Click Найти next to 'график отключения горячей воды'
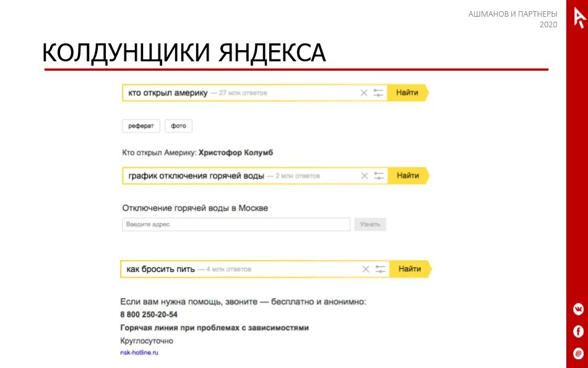Image resolution: width=588 pixels, height=368 pixels. tap(409, 175)
